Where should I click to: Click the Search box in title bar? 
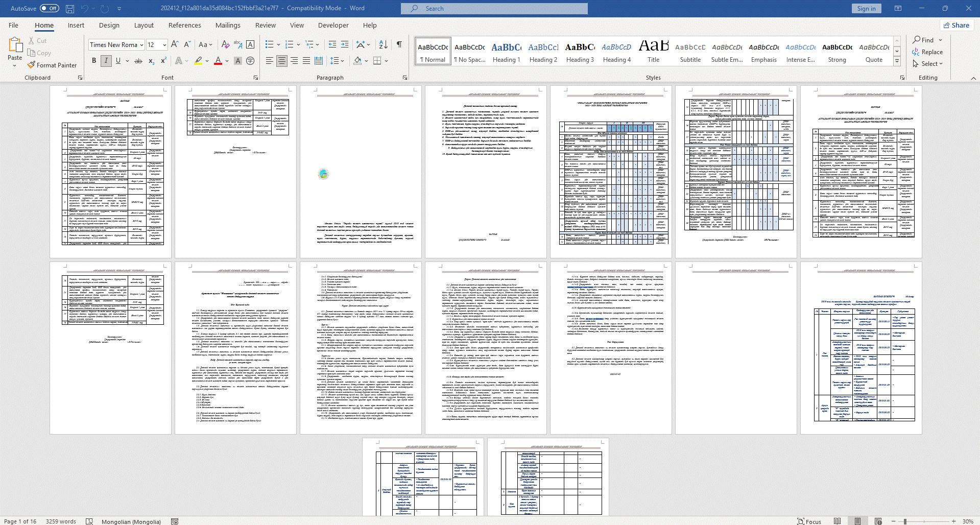[x=494, y=9]
